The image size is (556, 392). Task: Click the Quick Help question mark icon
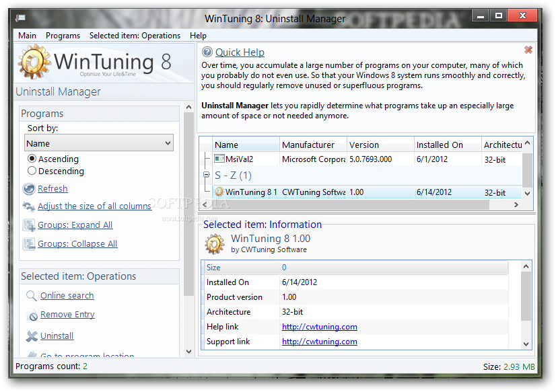click(x=207, y=52)
